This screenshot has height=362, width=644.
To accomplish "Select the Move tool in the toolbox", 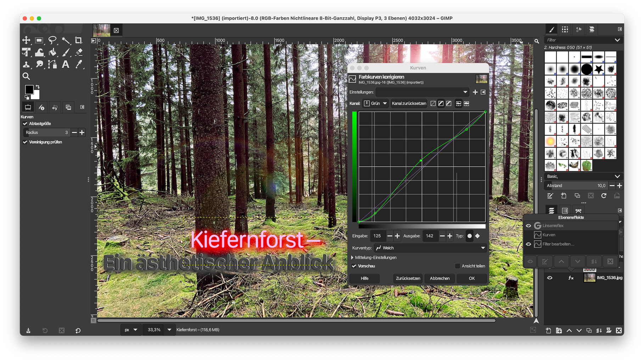I will pos(26,40).
